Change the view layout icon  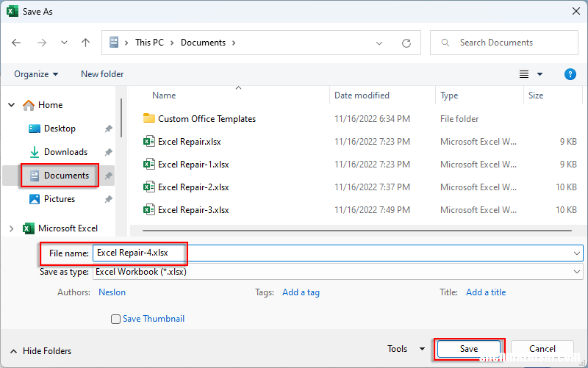(524, 74)
